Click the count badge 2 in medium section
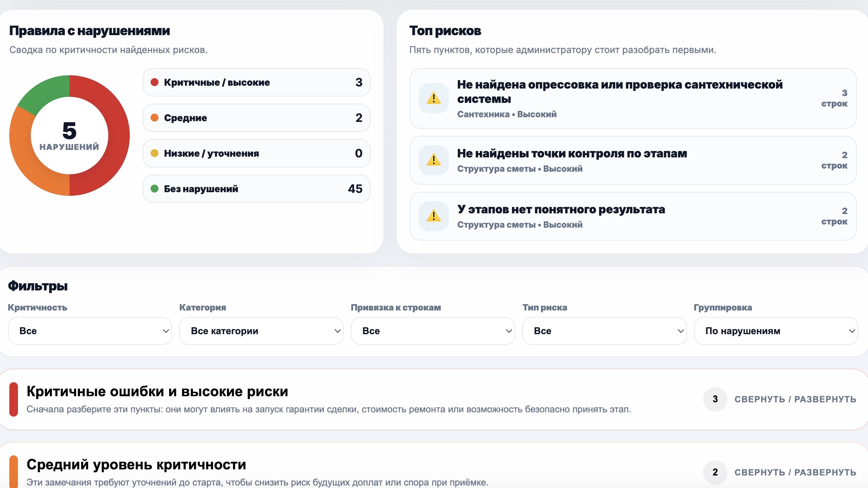This screenshot has width=868, height=488. coord(715,472)
